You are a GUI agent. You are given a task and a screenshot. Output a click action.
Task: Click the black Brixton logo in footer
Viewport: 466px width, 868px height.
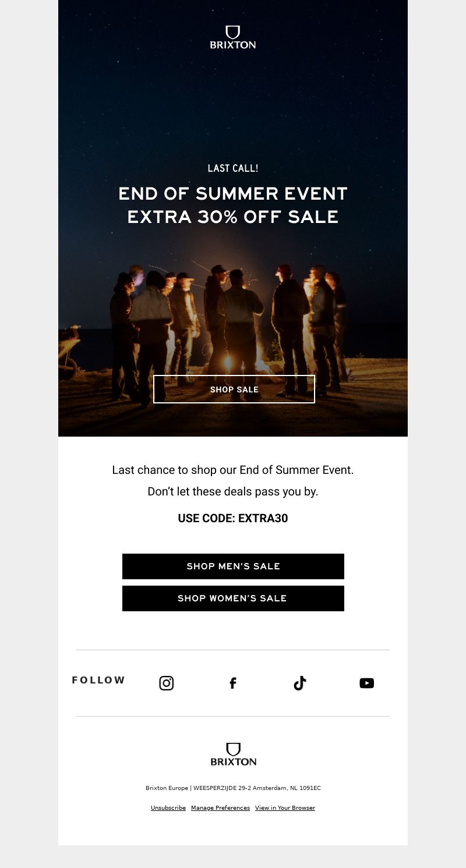pyautogui.click(x=233, y=754)
